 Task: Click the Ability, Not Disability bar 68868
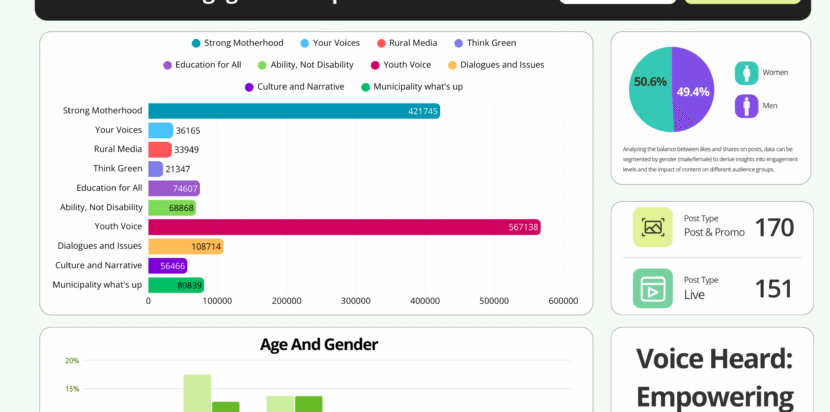(172, 208)
